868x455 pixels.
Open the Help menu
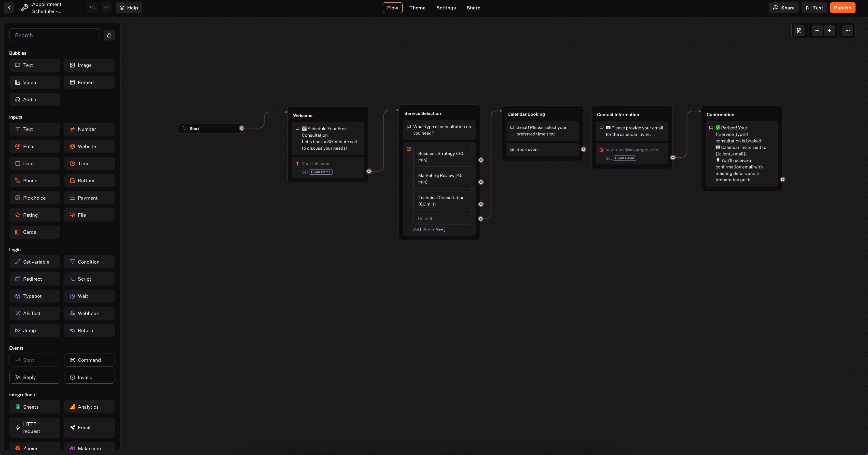(129, 8)
